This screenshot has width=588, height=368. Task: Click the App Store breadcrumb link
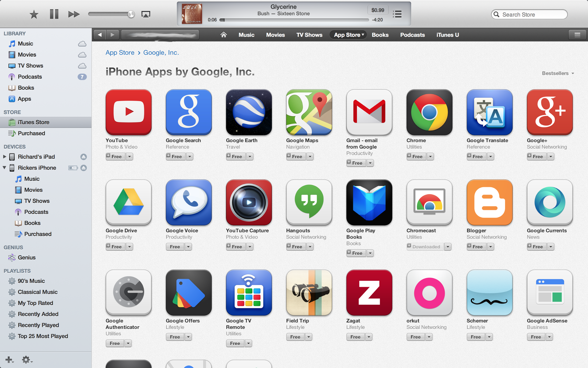[119, 52]
